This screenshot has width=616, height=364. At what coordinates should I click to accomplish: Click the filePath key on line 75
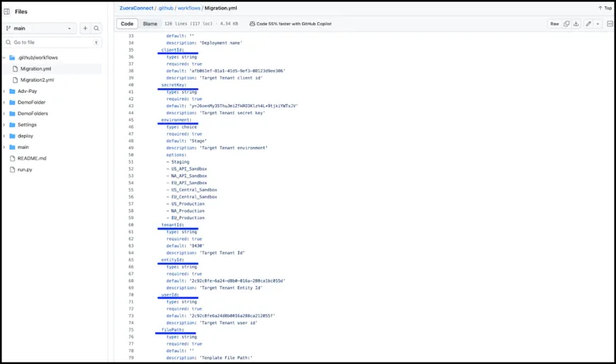[172, 330]
